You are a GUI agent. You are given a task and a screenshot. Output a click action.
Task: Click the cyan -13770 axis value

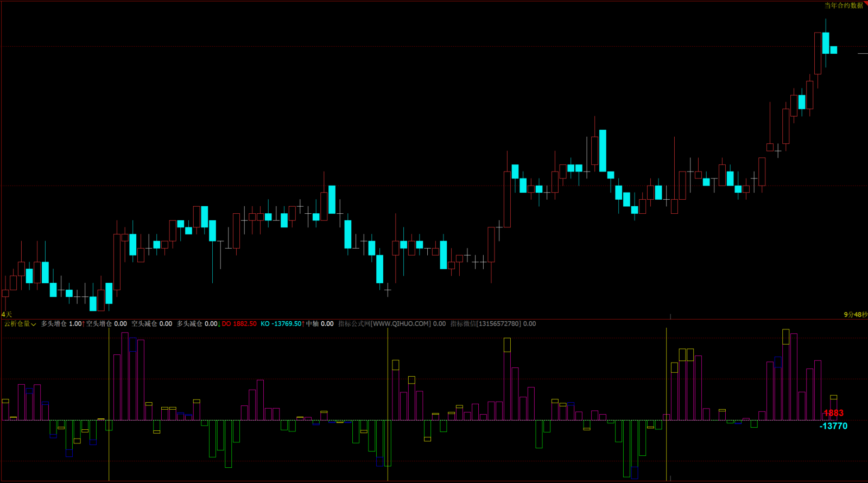click(x=833, y=427)
